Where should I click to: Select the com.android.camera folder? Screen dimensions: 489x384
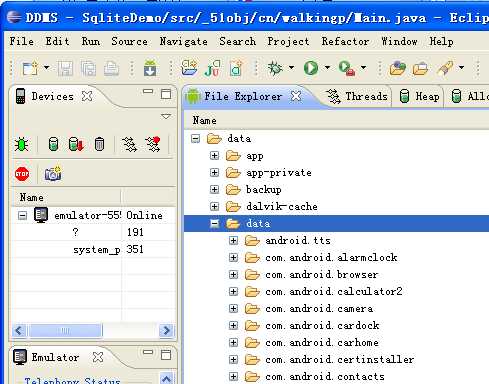click(x=319, y=309)
